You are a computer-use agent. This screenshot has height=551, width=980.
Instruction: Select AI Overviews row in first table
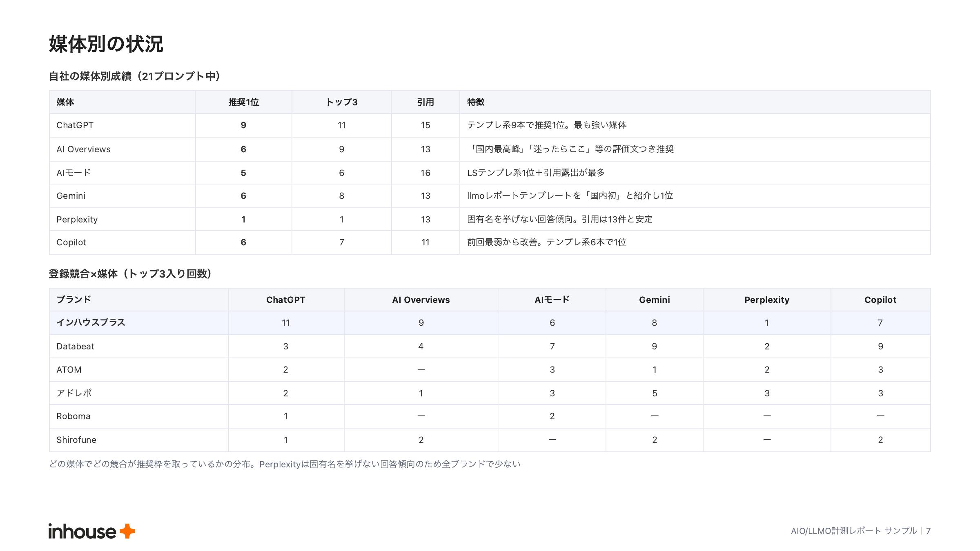pyautogui.click(x=490, y=149)
